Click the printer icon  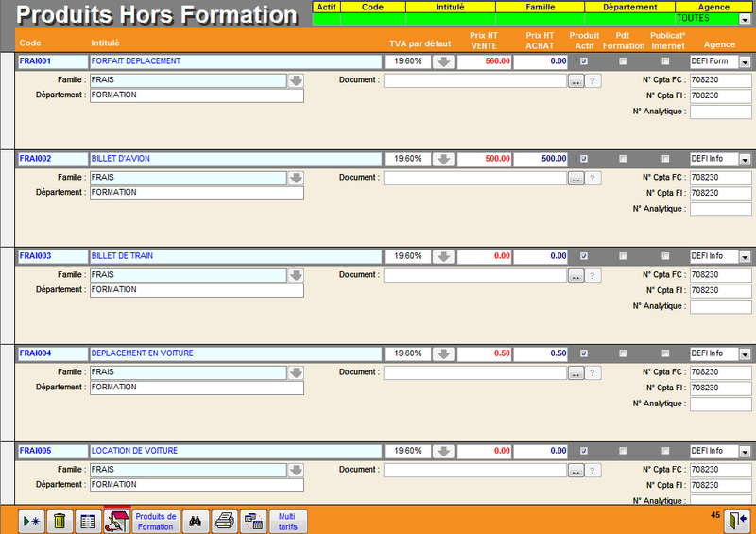[225, 521]
